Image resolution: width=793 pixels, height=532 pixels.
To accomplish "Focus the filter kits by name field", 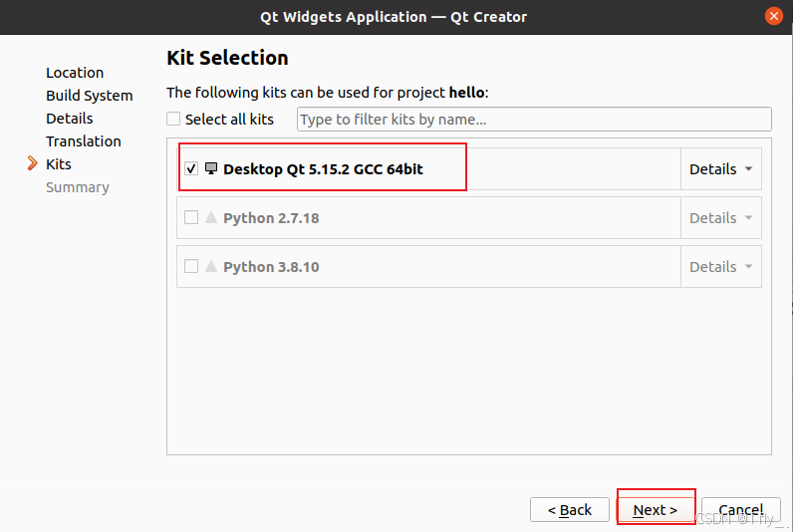I will pyautogui.click(x=534, y=120).
